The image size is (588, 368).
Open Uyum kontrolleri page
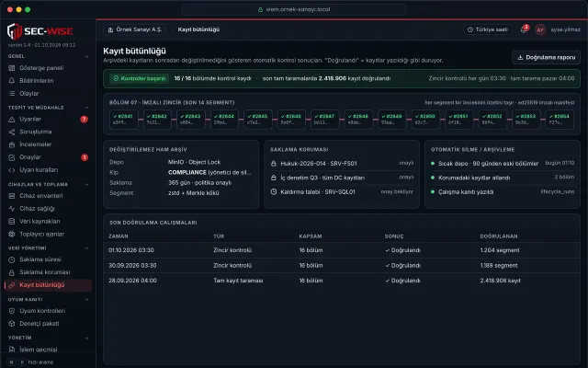coord(48,311)
